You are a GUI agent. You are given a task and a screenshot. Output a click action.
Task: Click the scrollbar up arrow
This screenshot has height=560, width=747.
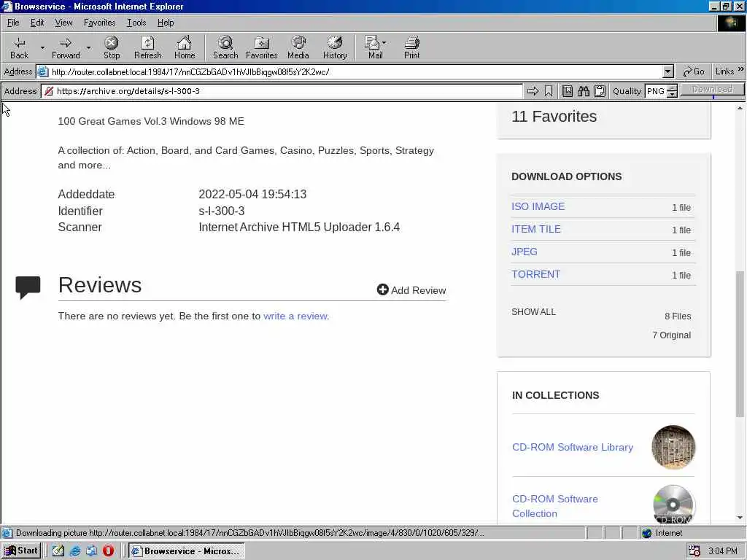(740, 108)
